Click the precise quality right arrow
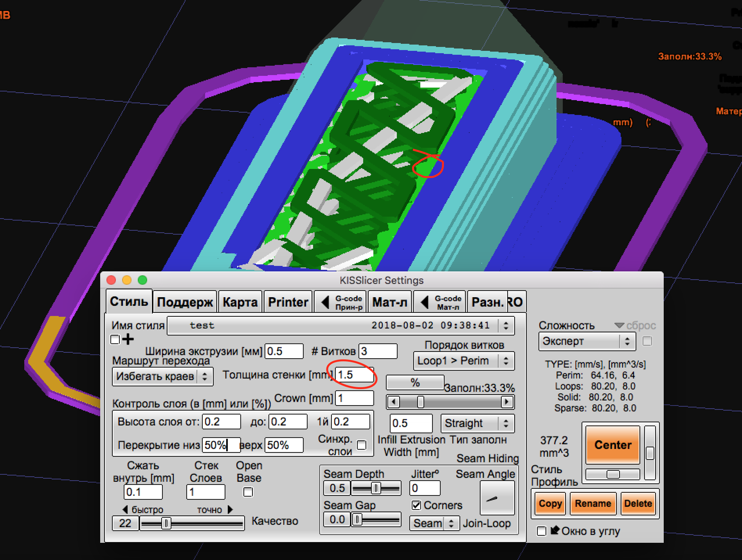This screenshot has height=560, width=742. (x=230, y=510)
